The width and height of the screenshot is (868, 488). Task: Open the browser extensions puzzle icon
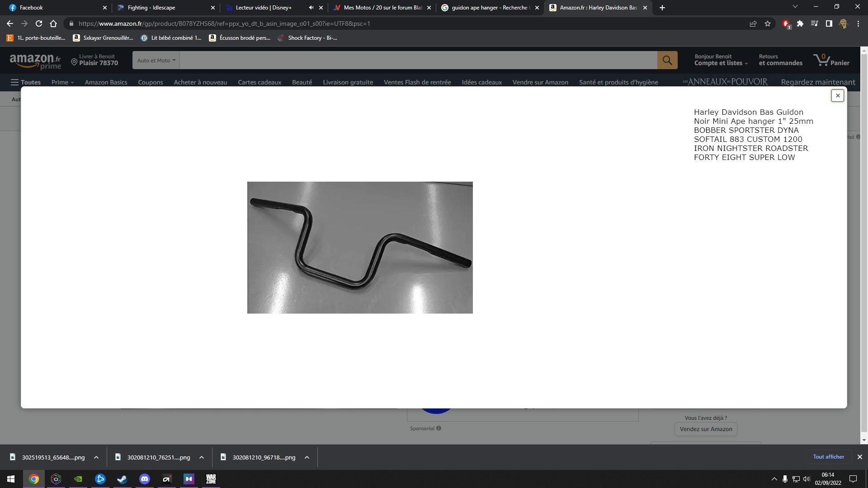[x=800, y=23]
